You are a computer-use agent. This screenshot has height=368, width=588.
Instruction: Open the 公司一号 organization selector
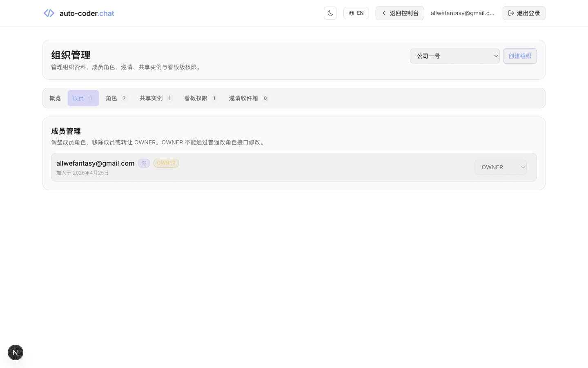pyautogui.click(x=454, y=56)
